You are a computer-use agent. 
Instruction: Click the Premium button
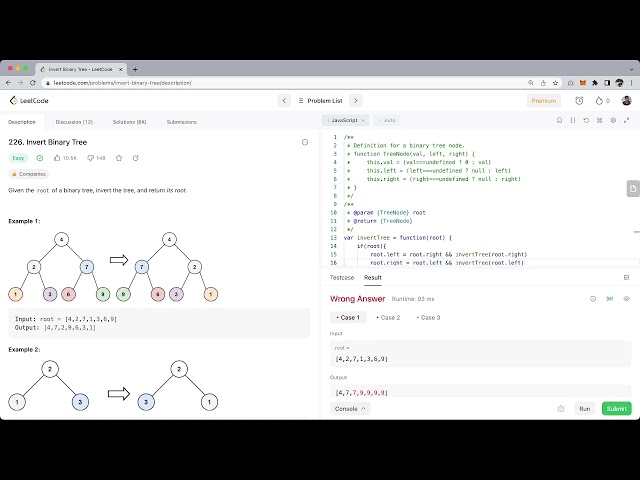click(544, 100)
